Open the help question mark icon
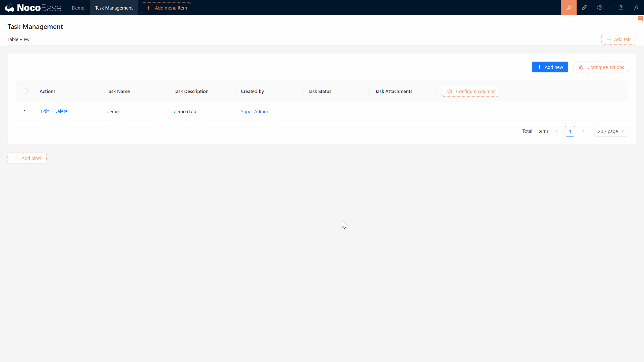644x362 pixels. tap(621, 8)
